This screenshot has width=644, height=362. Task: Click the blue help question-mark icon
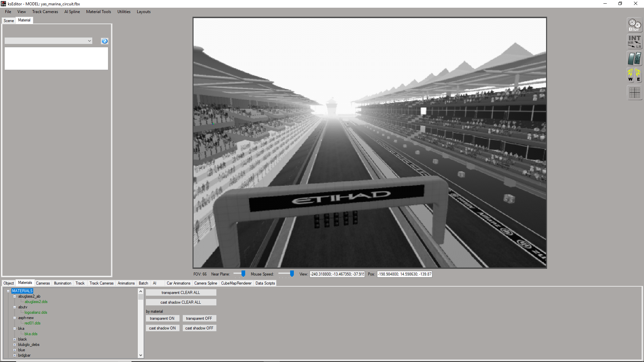(x=105, y=41)
